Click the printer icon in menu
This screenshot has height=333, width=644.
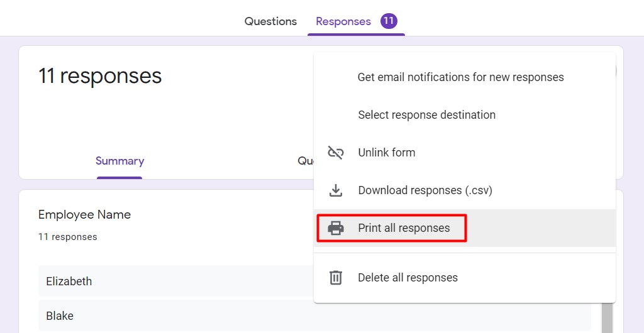click(x=336, y=228)
